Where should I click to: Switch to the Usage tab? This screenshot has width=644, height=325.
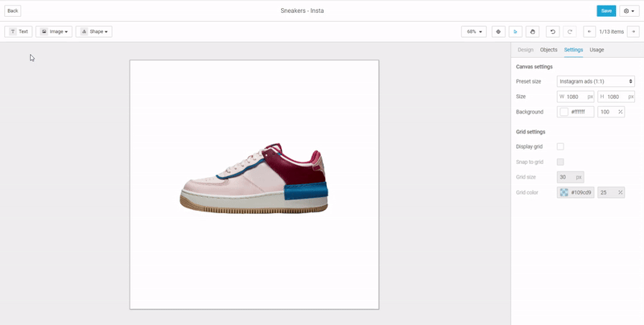click(x=597, y=50)
